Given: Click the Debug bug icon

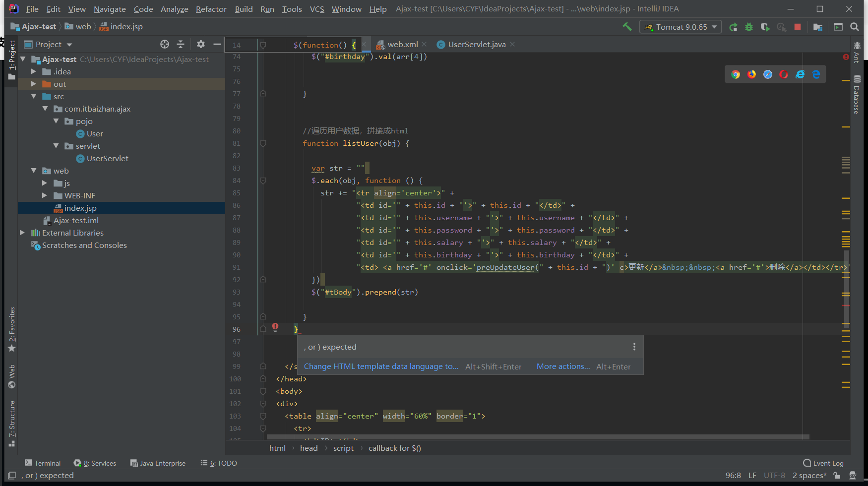Looking at the screenshot, I should point(749,27).
